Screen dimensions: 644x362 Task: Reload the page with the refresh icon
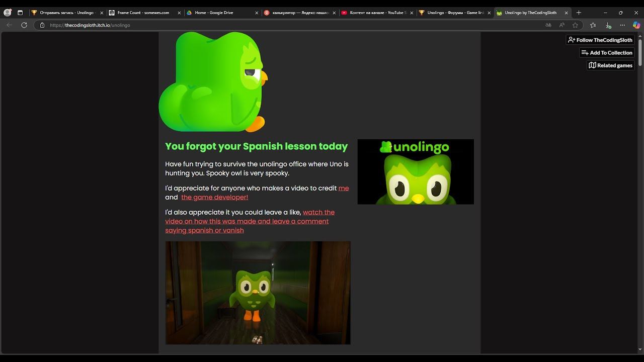[24, 25]
